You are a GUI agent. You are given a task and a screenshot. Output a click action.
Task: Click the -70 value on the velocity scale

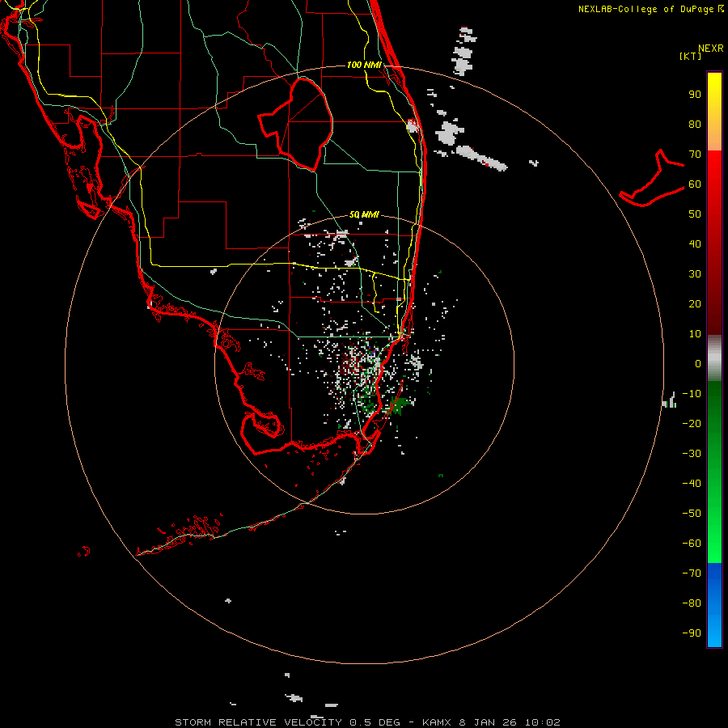[x=692, y=574]
